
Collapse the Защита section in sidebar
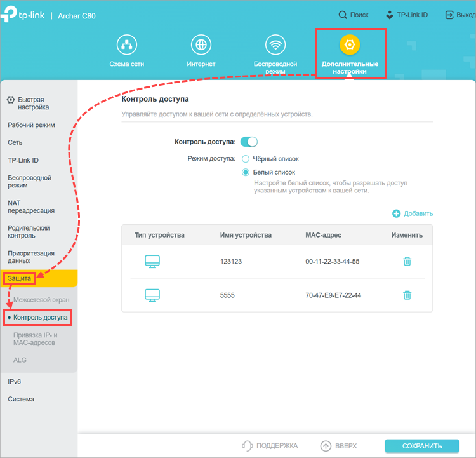[19, 278]
